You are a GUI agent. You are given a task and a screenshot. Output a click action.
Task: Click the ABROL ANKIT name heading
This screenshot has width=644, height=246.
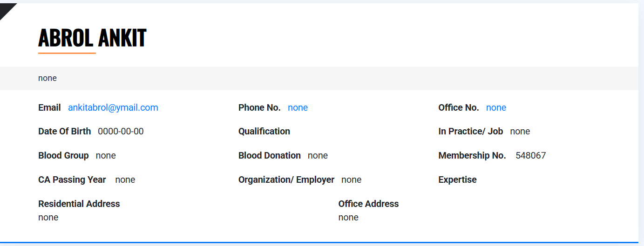coord(92,38)
